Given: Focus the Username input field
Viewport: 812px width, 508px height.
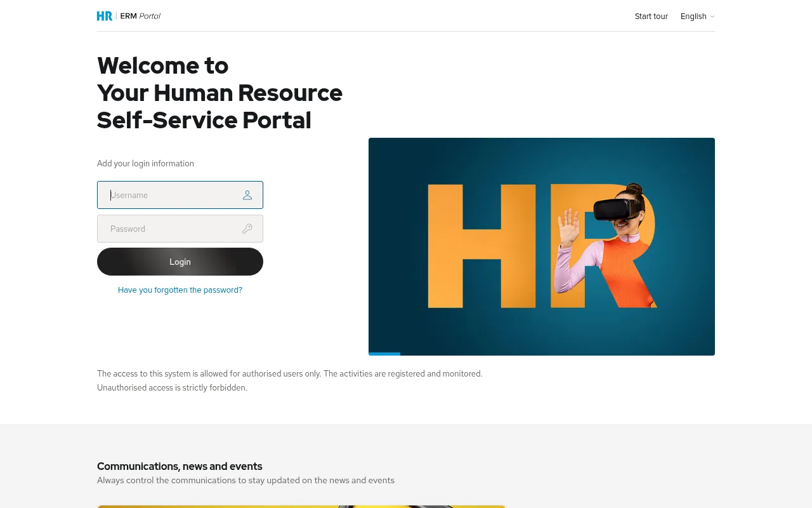Looking at the screenshot, I should pos(180,195).
